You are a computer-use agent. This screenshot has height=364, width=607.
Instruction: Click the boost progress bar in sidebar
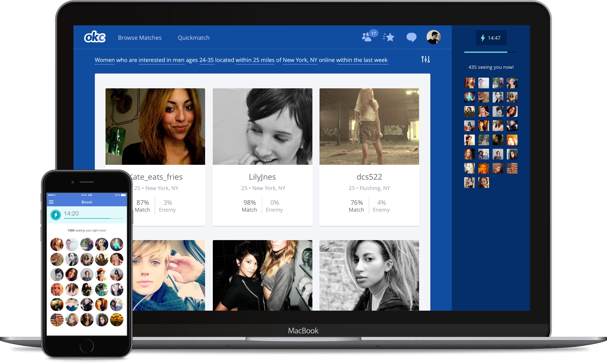[x=491, y=52]
